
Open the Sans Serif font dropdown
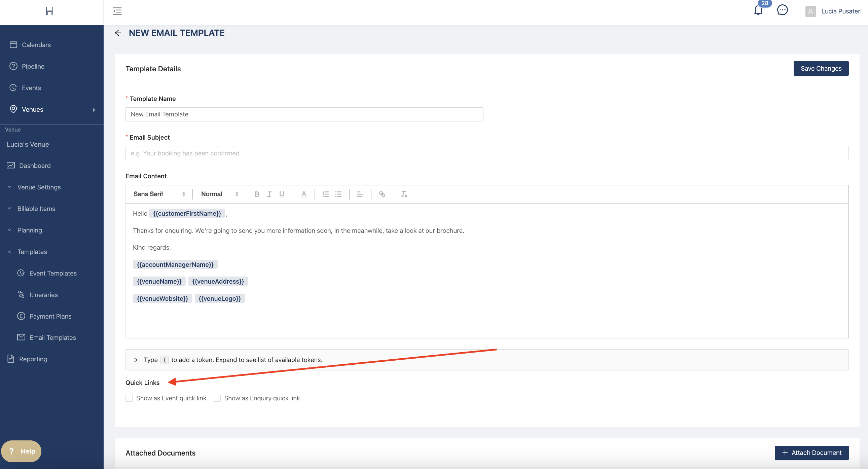coord(159,194)
